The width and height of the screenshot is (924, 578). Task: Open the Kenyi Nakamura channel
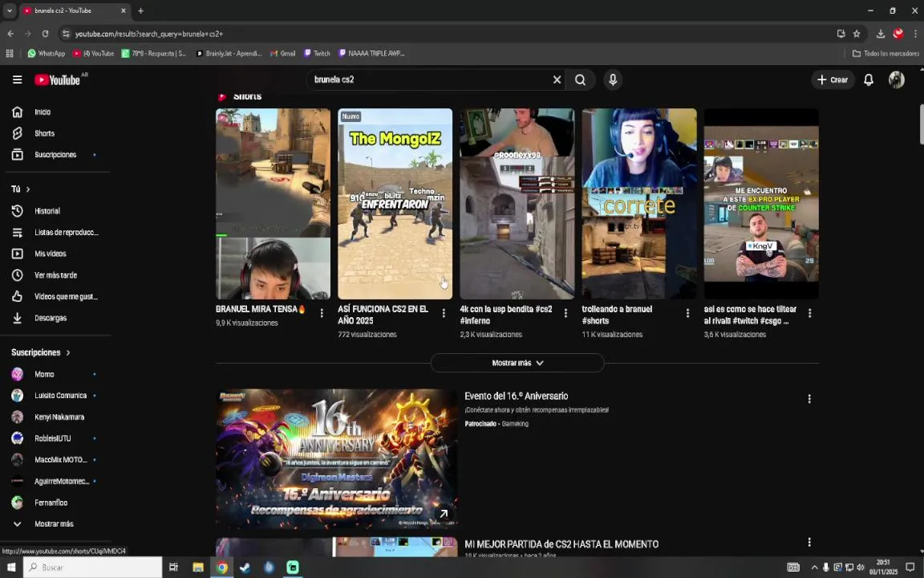tap(58, 417)
